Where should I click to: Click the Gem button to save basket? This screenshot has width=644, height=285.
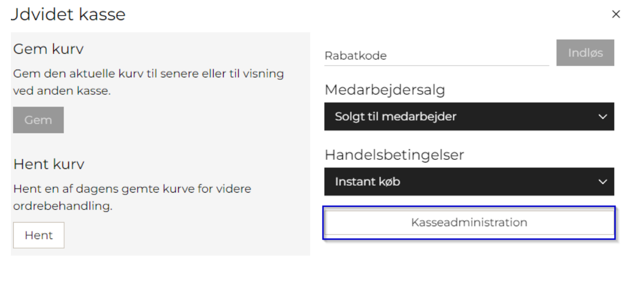coord(38,120)
